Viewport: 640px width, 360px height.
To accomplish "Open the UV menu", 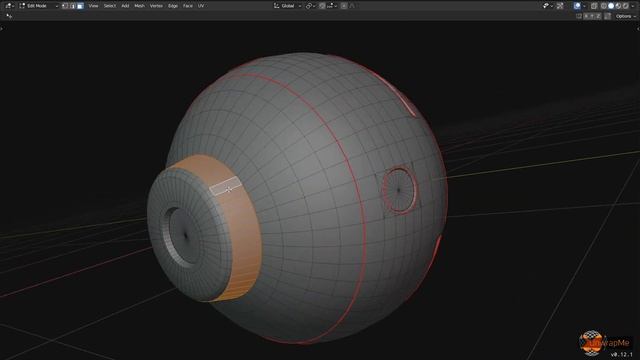I will (201, 6).
